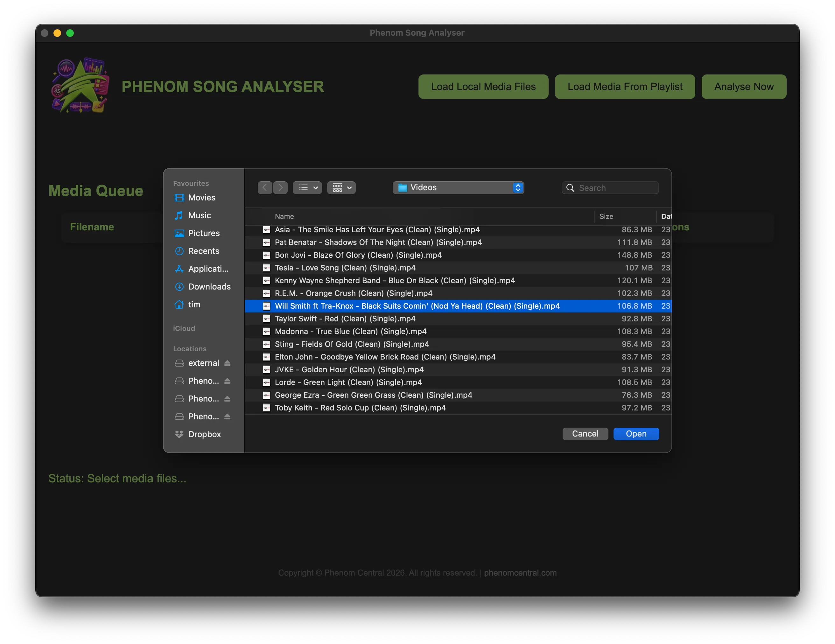This screenshot has height=644, width=835.
Task: Click the Phenom Song Analyser logo
Action: 81,85
